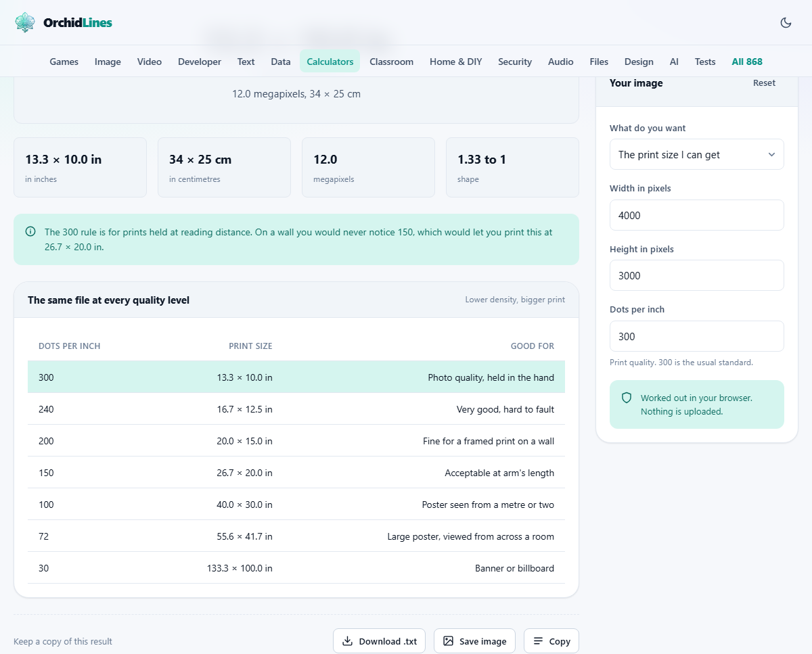Focus the Width in pixels field
This screenshot has width=812, height=654.
[x=697, y=215]
